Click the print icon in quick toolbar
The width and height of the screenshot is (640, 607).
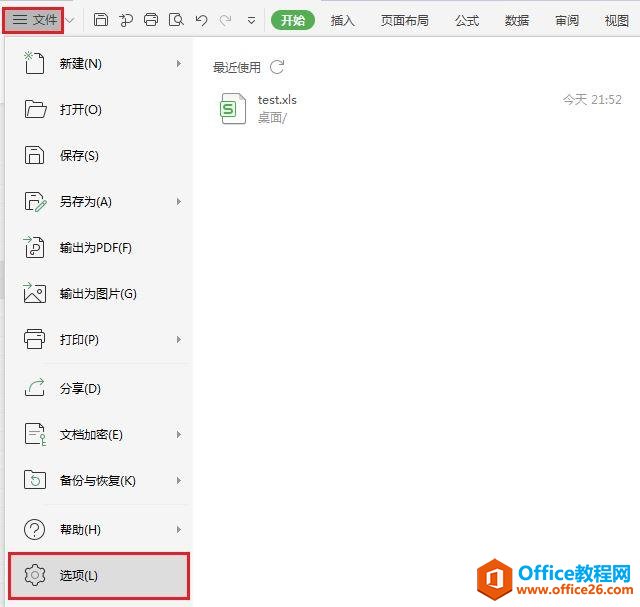point(151,20)
